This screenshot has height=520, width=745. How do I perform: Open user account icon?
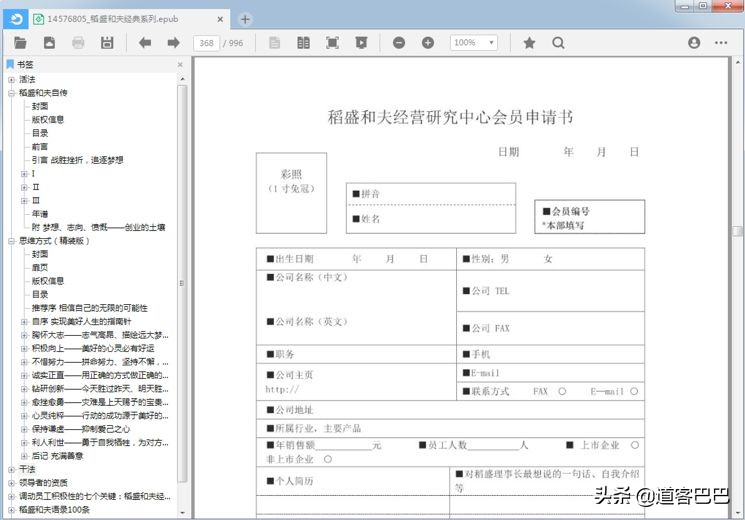point(694,43)
